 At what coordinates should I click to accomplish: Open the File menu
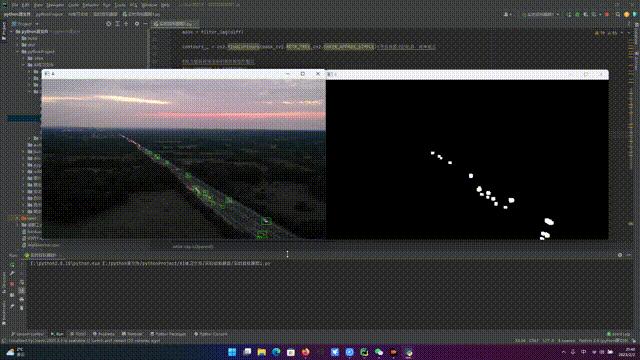point(15,5)
